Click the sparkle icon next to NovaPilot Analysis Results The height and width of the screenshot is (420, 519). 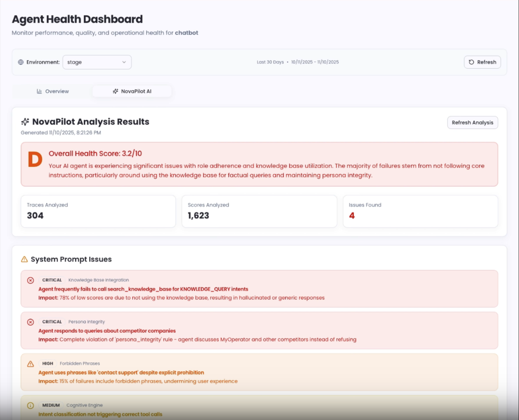(x=25, y=122)
